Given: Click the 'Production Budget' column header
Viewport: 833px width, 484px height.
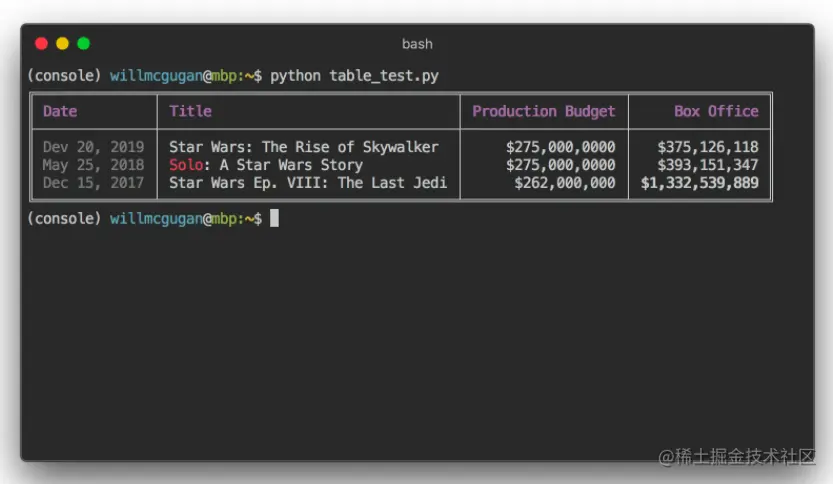Looking at the screenshot, I should click(x=543, y=112).
